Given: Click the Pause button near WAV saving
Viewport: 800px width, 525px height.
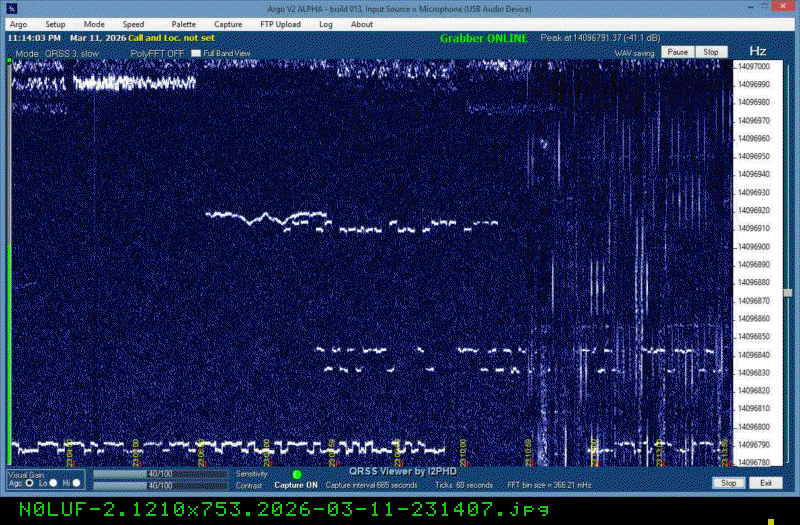Looking at the screenshot, I should point(678,51).
